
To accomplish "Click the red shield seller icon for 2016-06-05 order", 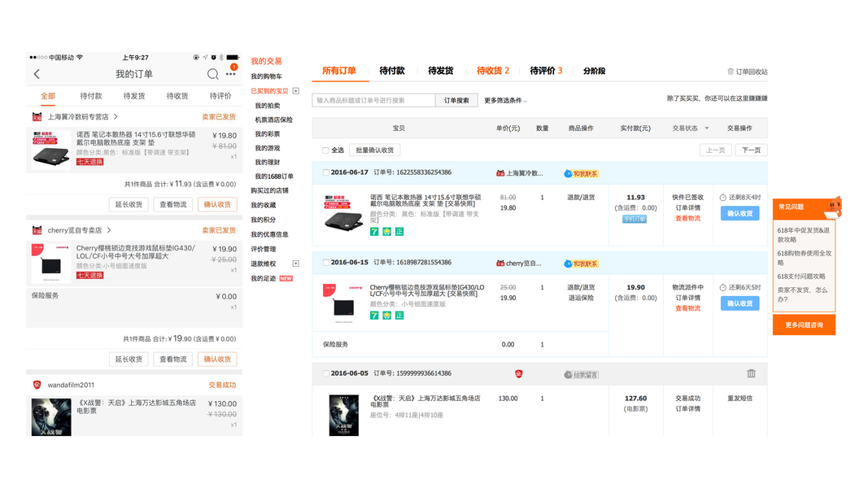I will pos(519,374).
